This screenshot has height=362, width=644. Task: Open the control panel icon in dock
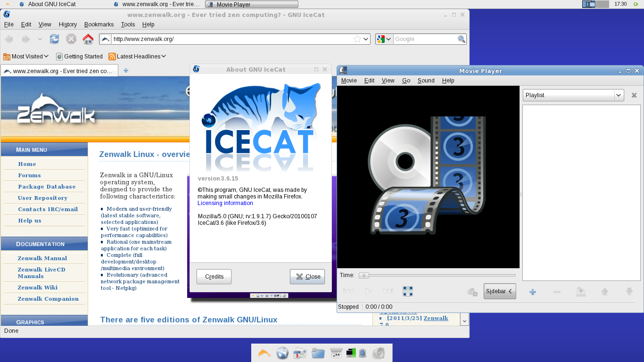(336, 353)
